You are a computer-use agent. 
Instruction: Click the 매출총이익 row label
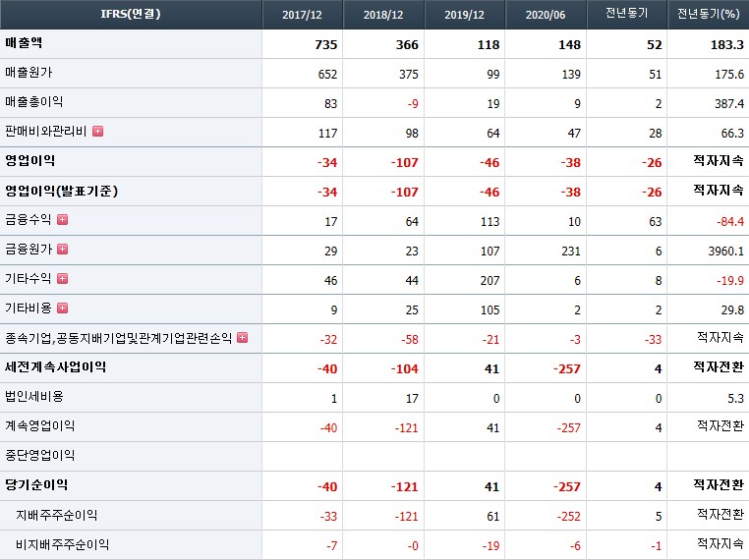[34, 102]
